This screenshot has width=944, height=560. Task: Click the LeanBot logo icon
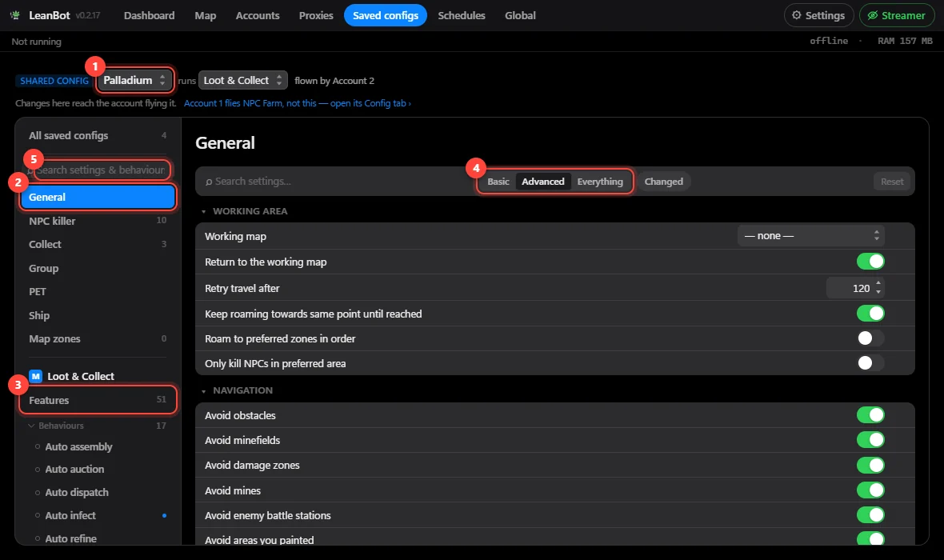(x=15, y=15)
